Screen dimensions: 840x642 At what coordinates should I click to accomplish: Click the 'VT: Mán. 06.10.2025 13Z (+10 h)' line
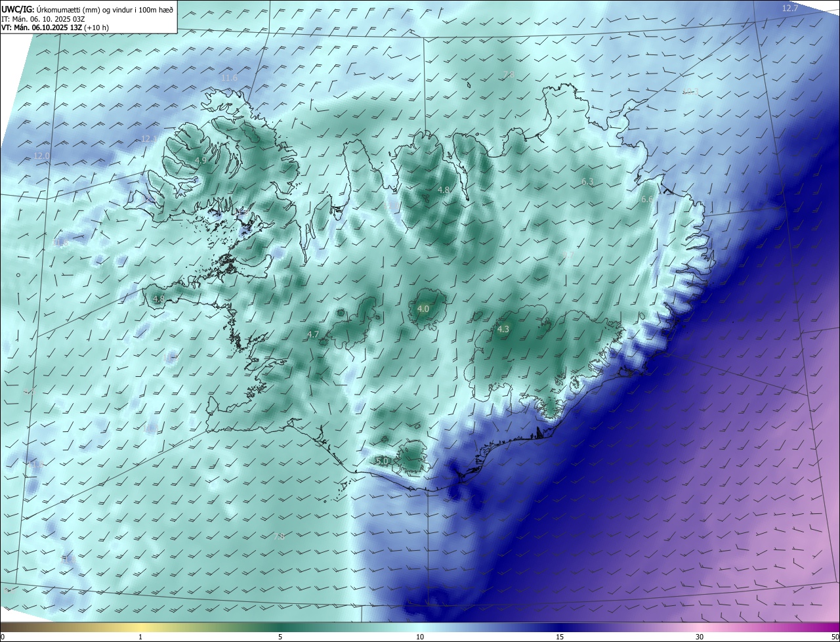(x=55, y=28)
